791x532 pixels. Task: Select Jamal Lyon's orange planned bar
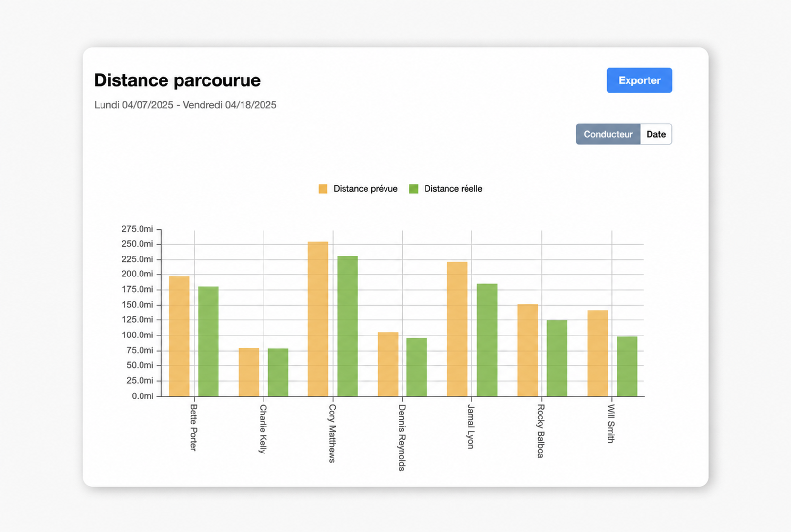pyautogui.click(x=457, y=329)
